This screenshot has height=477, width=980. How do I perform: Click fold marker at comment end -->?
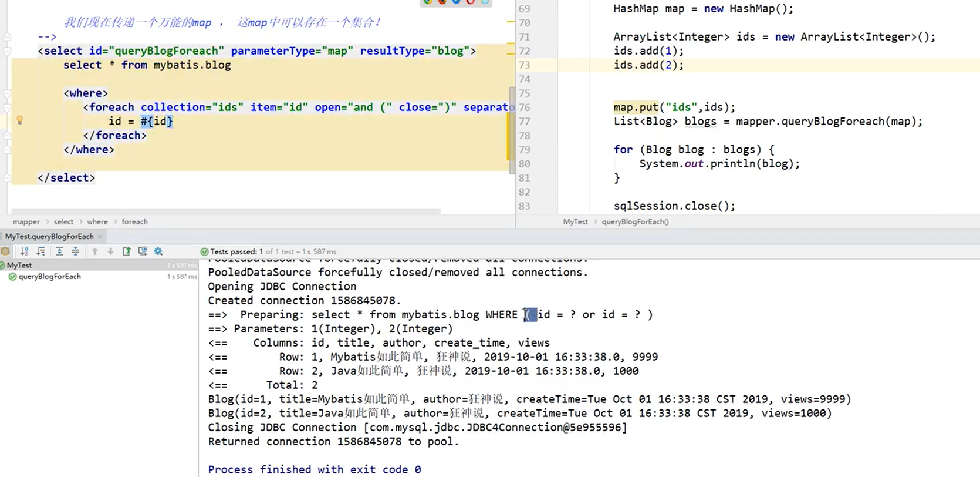7,37
